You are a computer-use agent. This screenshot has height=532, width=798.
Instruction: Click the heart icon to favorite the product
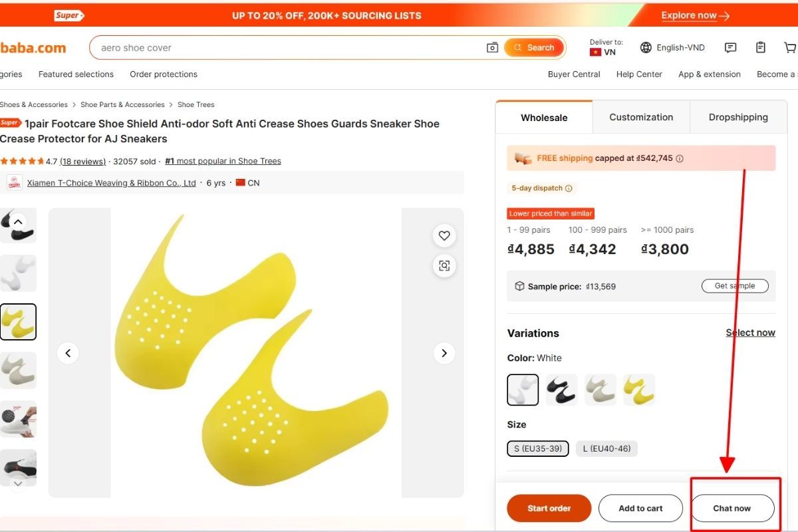pos(444,235)
